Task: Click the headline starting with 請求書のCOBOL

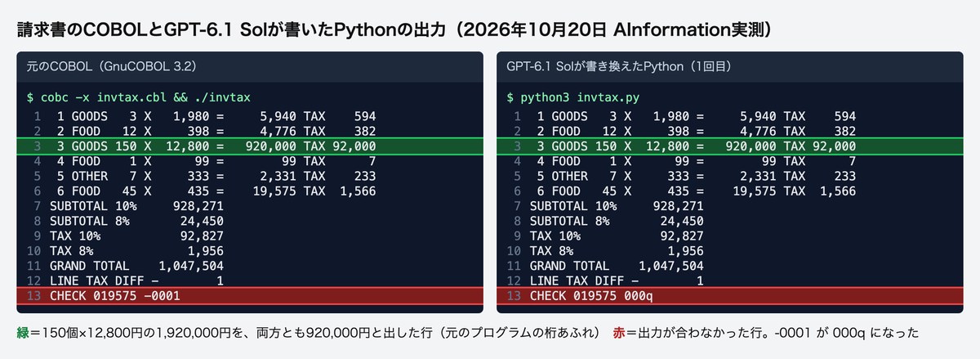Action: 394,30
